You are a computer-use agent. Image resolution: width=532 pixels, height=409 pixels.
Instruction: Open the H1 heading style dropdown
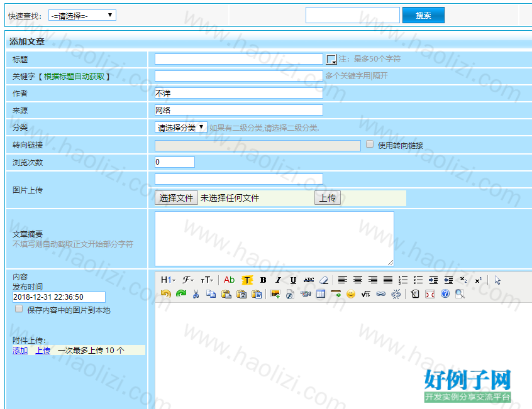[169, 280]
